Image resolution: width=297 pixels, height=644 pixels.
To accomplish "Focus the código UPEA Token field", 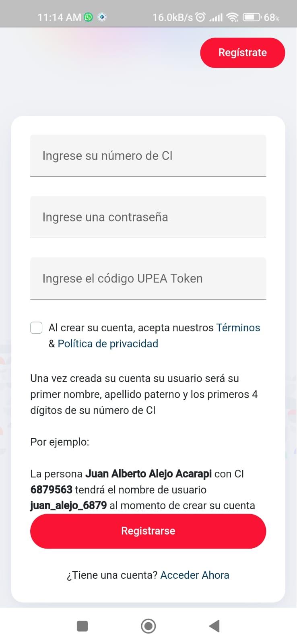I will 148,279.
